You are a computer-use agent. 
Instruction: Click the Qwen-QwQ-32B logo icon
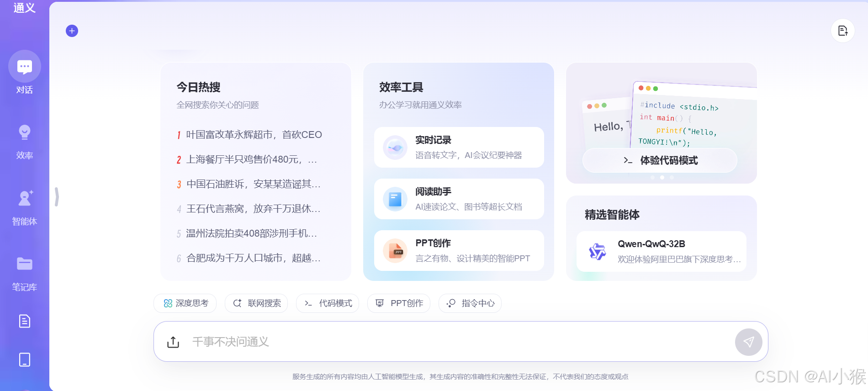[x=597, y=251]
